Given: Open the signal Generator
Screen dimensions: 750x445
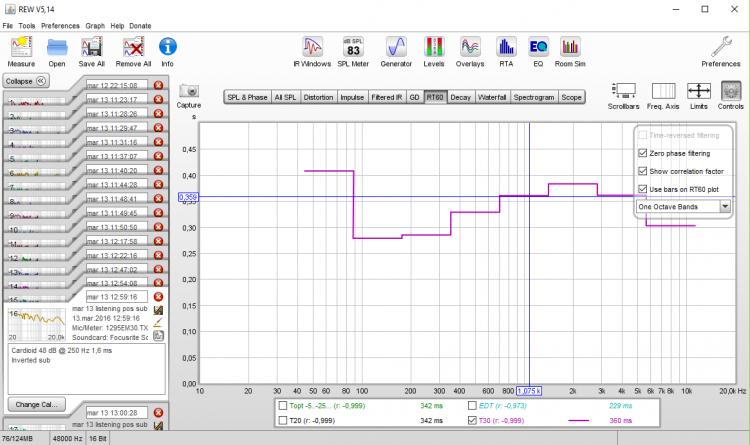Looking at the screenshot, I should coord(396,52).
